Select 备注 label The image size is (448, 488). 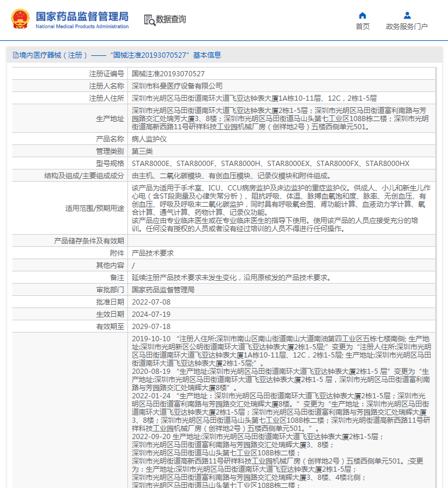117,278
